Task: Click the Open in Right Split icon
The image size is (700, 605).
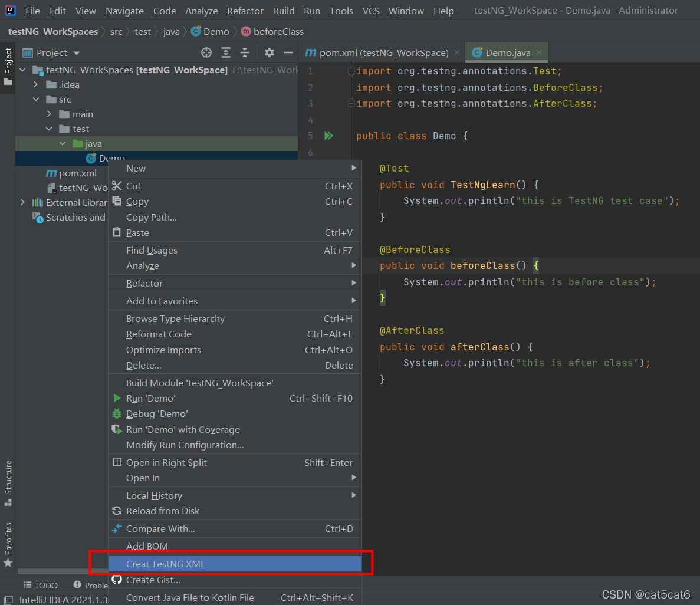Action: pyautogui.click(x=117, y=462)
